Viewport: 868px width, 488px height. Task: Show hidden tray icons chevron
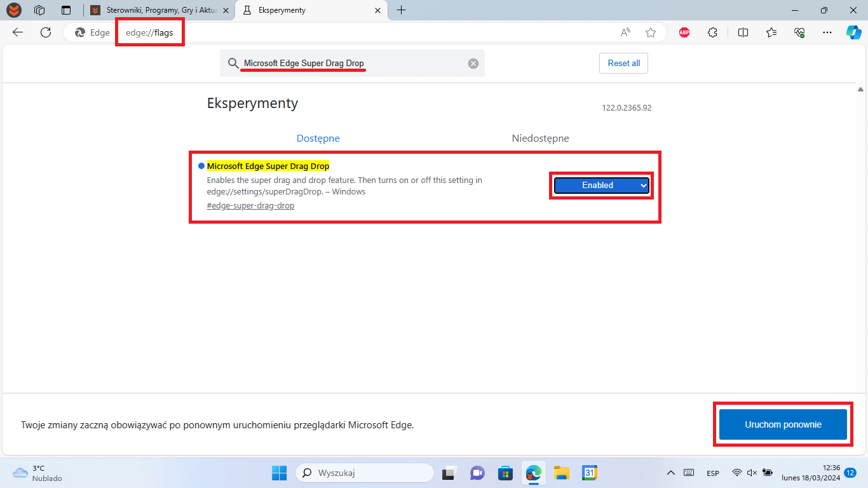[670, 473]
